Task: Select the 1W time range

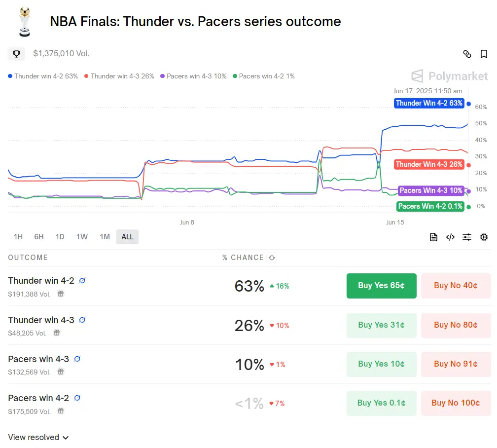Action: tap(82, 237)
